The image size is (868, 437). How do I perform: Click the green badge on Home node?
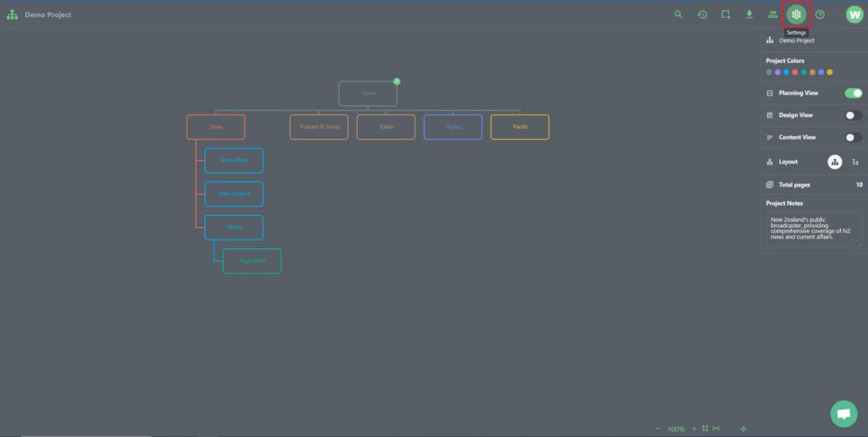point(397,81)
